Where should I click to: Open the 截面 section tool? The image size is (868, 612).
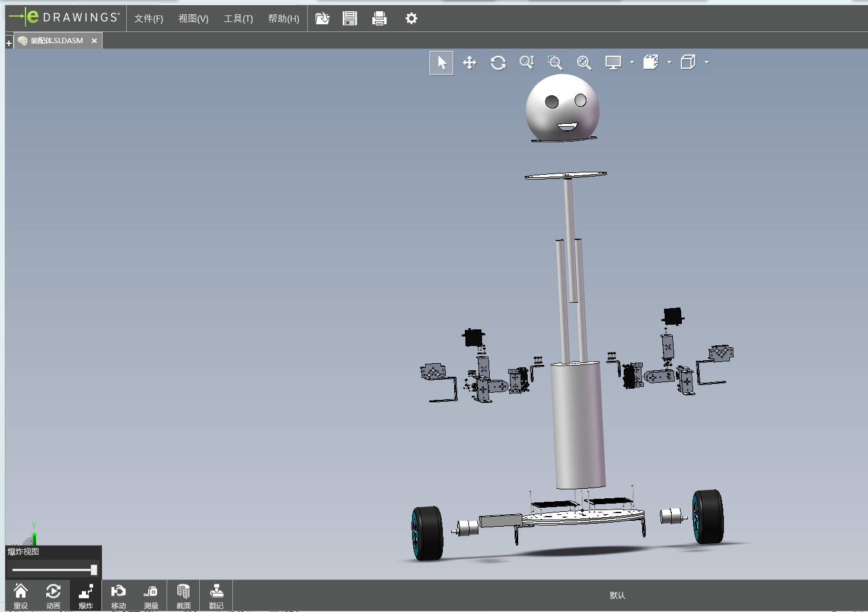click(184, 595)
